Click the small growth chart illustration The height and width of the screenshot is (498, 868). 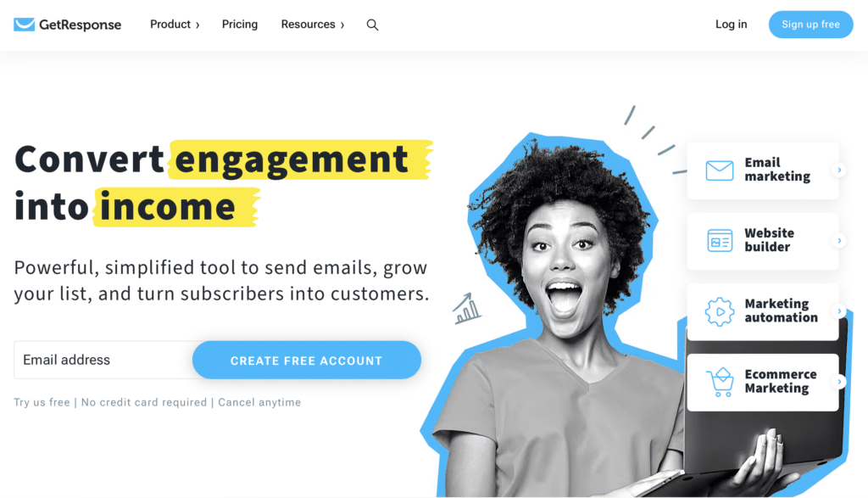pos(467,309)
